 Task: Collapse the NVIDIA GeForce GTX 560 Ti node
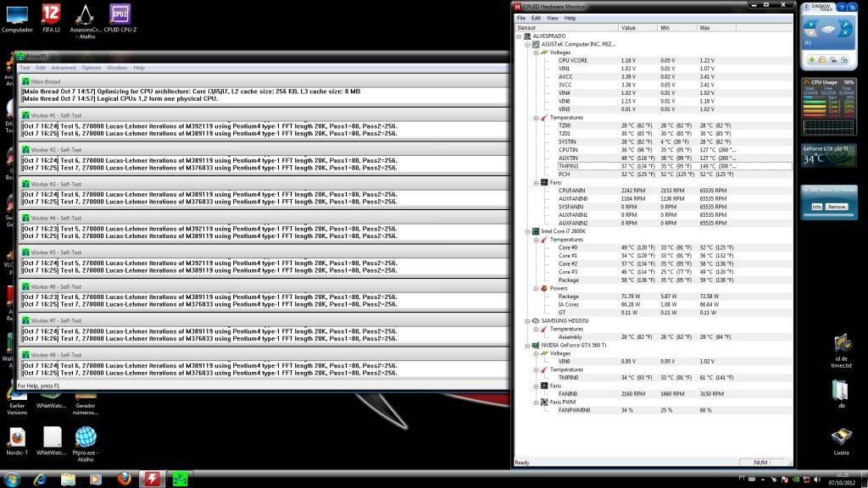(527, 346)
